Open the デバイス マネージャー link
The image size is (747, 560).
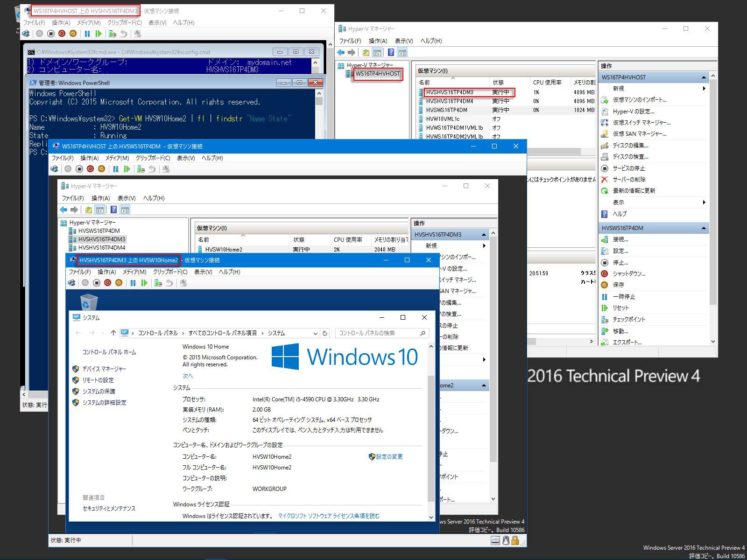(104, 369)
